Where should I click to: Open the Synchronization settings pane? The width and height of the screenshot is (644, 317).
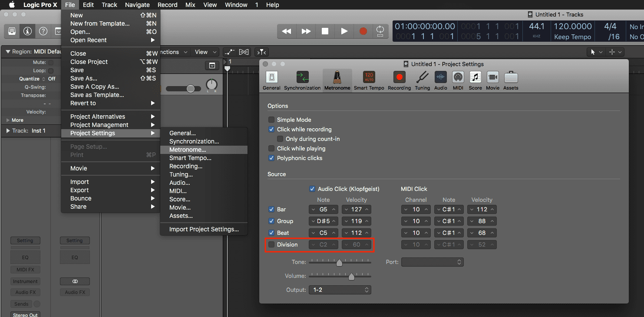coord(302,80)
